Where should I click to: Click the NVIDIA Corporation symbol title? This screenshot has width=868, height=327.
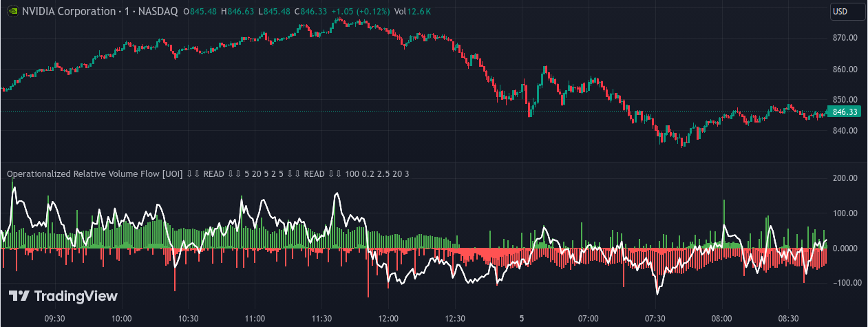(69, 12)
